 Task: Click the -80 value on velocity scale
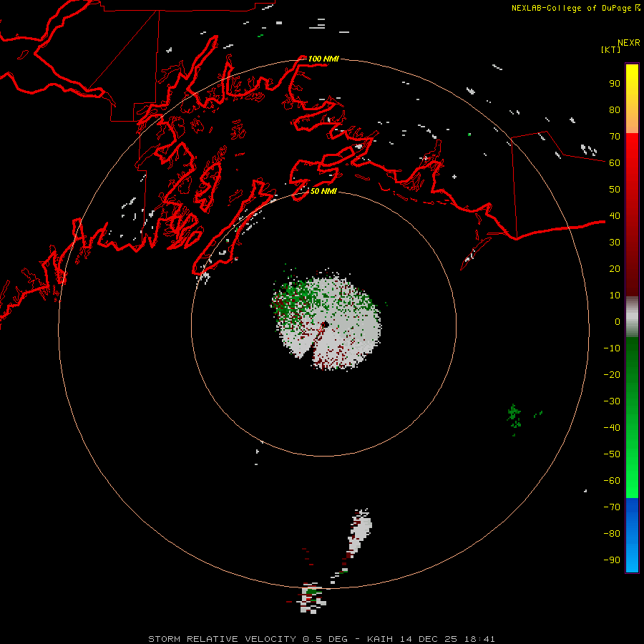(x=612, y=534)
